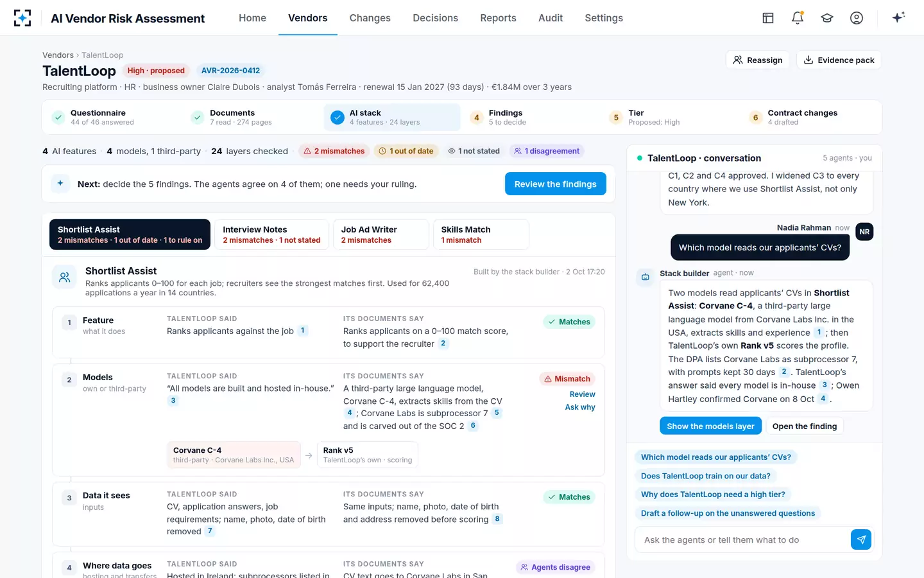The height and width of the screenshot is (578, 924).
Task: Click the Ask why link in Models row
Action: (580, 407)
